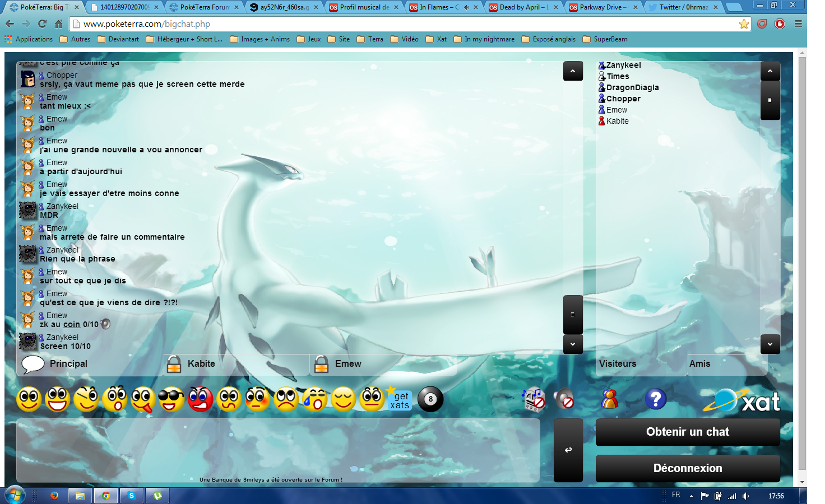This screenshot has width=825, height=504.
Task: Insert the sad frowning smiley
Action: (286, 399)
